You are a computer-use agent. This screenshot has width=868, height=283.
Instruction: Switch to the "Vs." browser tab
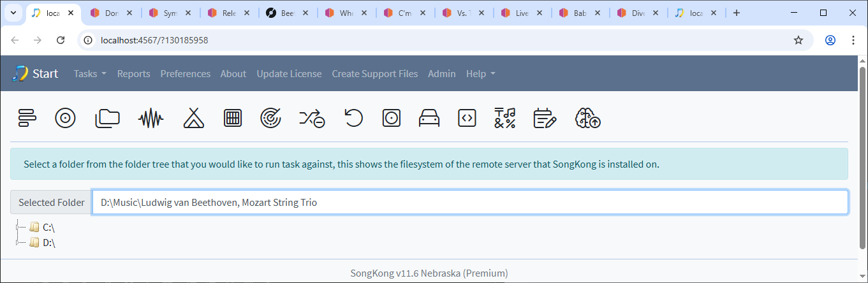click(x=464, y=13)
